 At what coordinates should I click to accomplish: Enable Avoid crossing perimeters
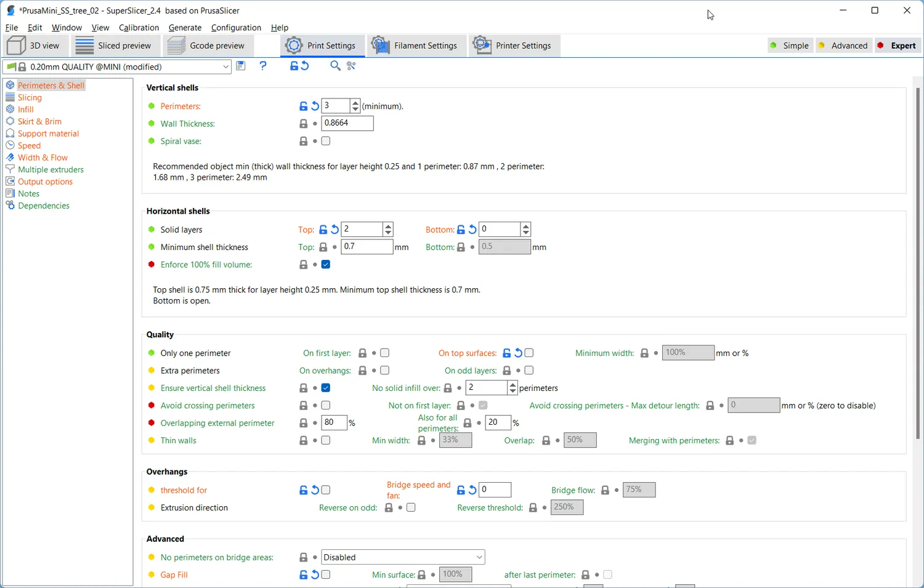(326, 405)
